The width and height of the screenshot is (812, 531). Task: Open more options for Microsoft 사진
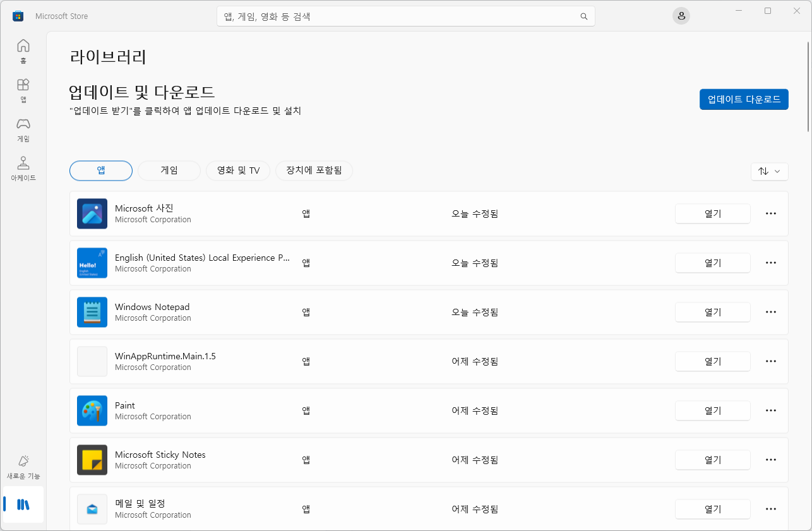pyautogui.click(x=770, y=213)
